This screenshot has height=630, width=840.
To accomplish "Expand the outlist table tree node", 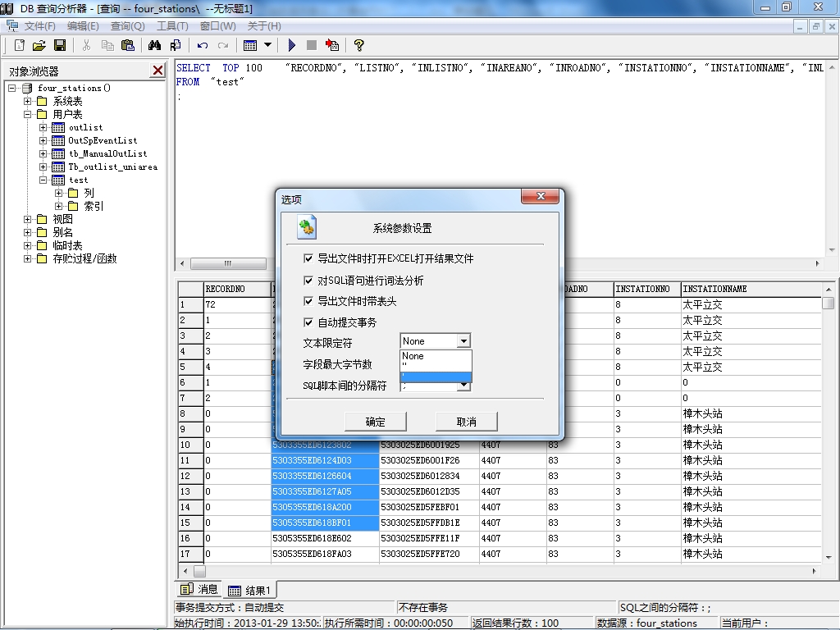I will tap(43, 127).
